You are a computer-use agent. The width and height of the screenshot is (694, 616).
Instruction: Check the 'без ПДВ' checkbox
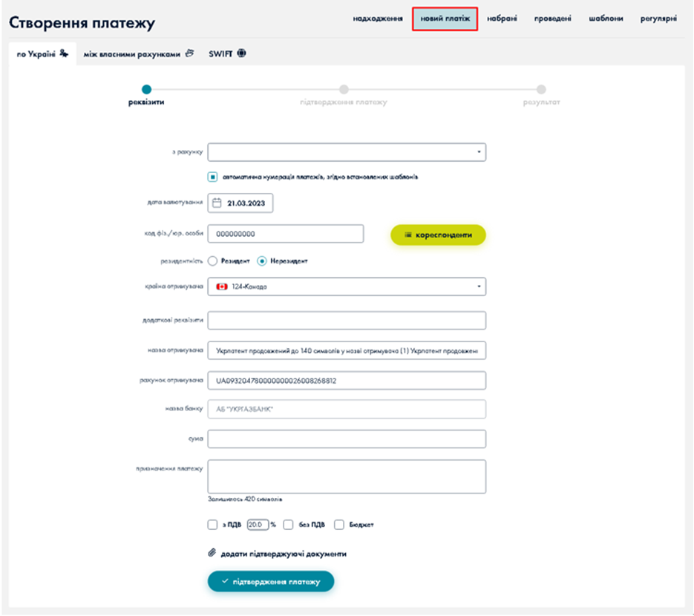pos(289,525)
